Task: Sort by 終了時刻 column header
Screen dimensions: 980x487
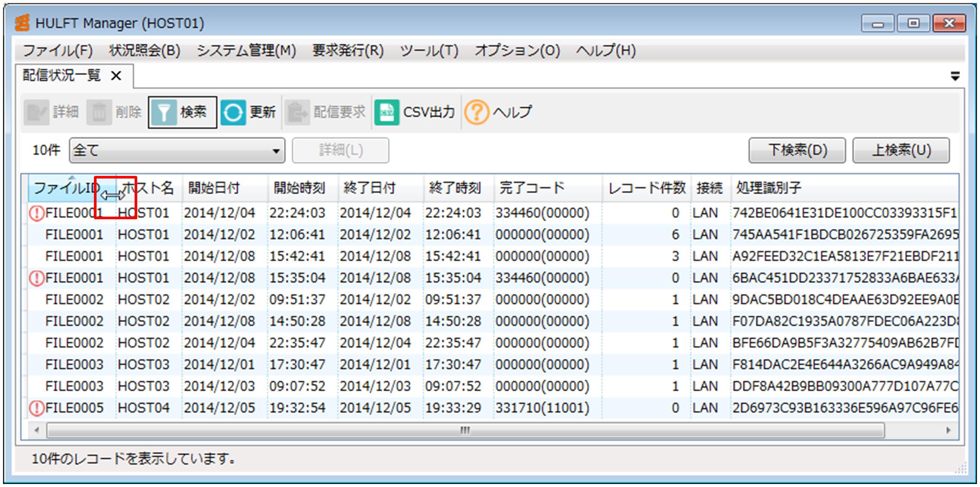Action: [458, 188]
